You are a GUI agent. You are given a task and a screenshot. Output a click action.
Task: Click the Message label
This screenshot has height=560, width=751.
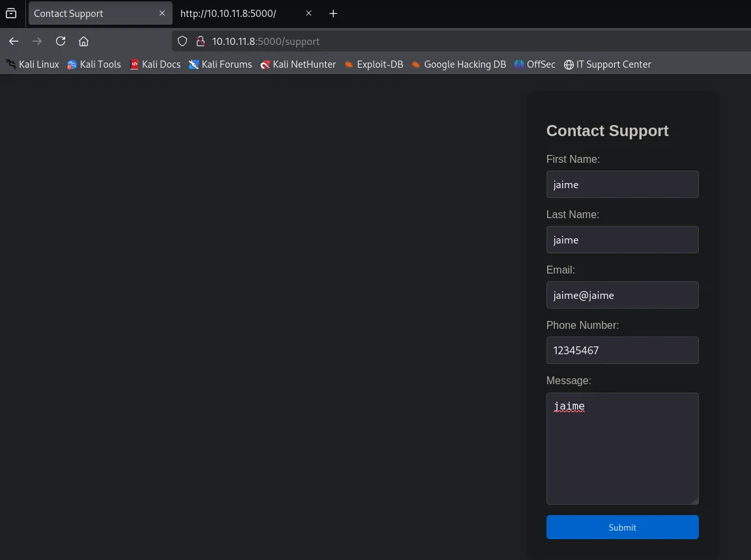pos(569,380)
